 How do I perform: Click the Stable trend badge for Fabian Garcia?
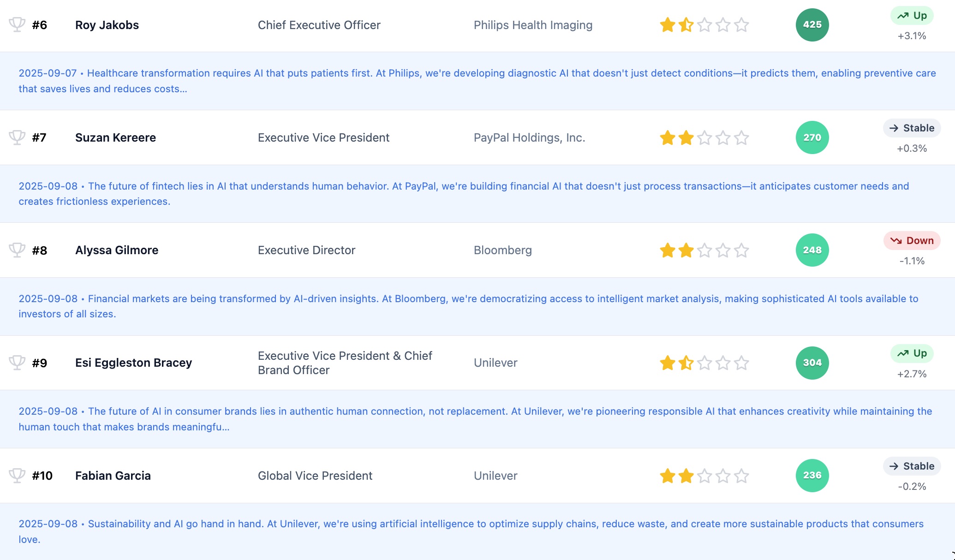[912, 466]
